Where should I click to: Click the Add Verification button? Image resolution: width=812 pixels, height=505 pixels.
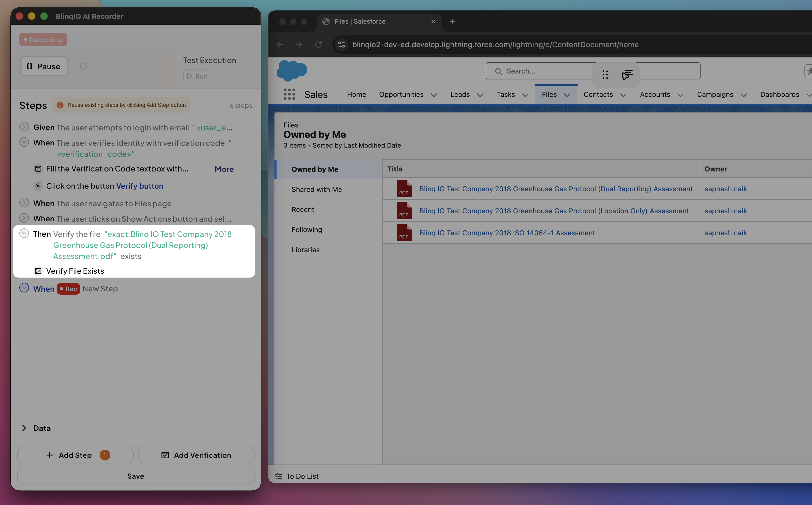(x=196, y=455)
